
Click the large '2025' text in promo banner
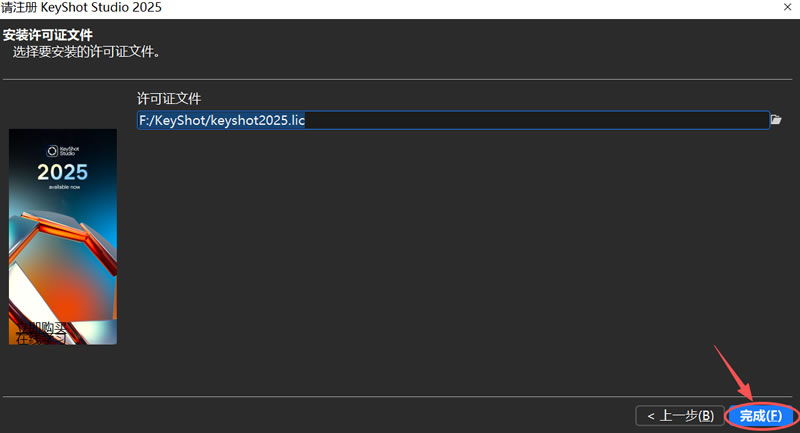pyautogui.click(x=62, y=172)
